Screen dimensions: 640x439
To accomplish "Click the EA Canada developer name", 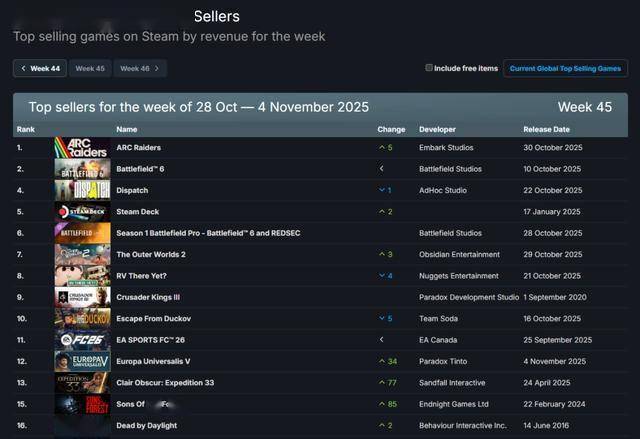I will point(438,340).
